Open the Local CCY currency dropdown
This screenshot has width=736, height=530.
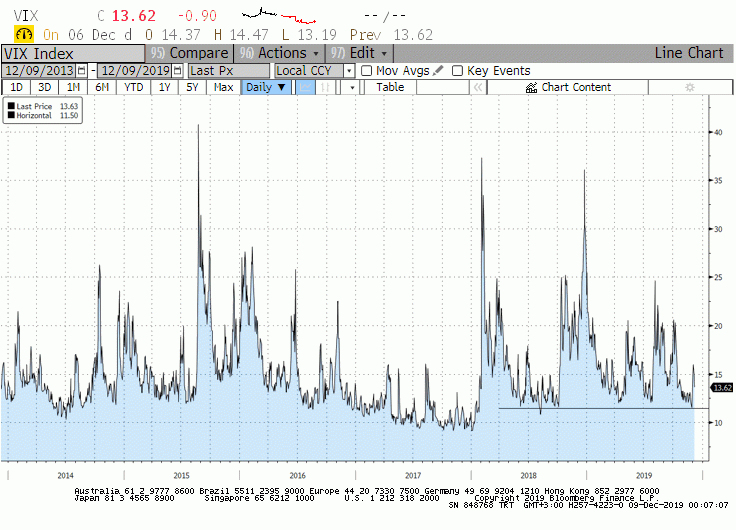(349, 71)
